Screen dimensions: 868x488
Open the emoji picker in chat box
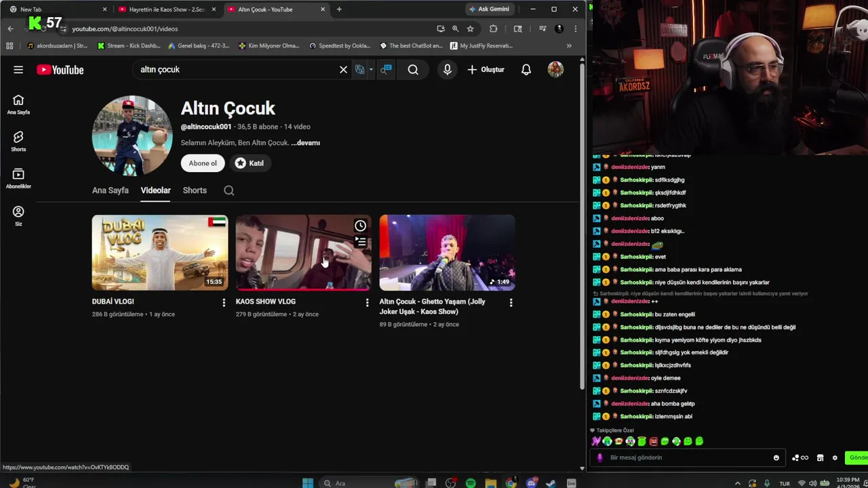pos(776,457)
